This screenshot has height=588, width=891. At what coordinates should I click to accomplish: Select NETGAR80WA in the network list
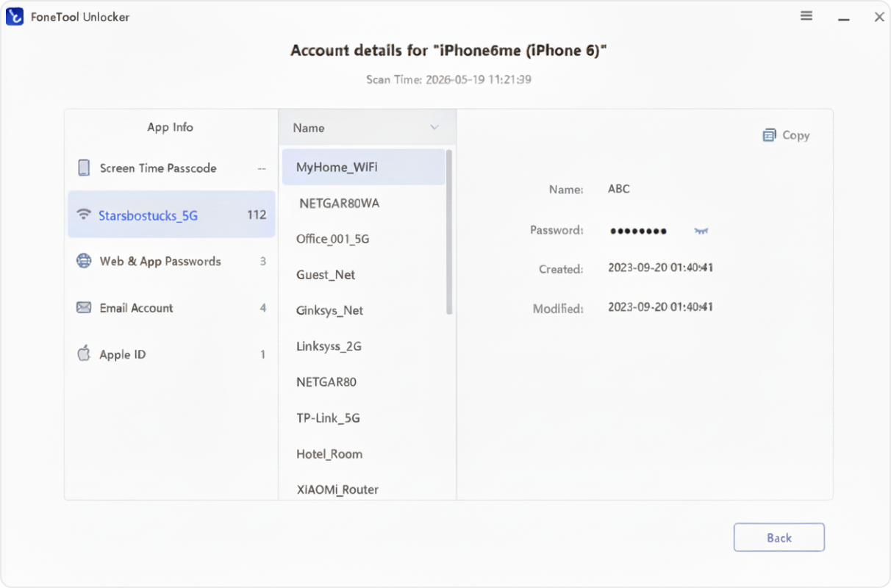tap(363, 203)
